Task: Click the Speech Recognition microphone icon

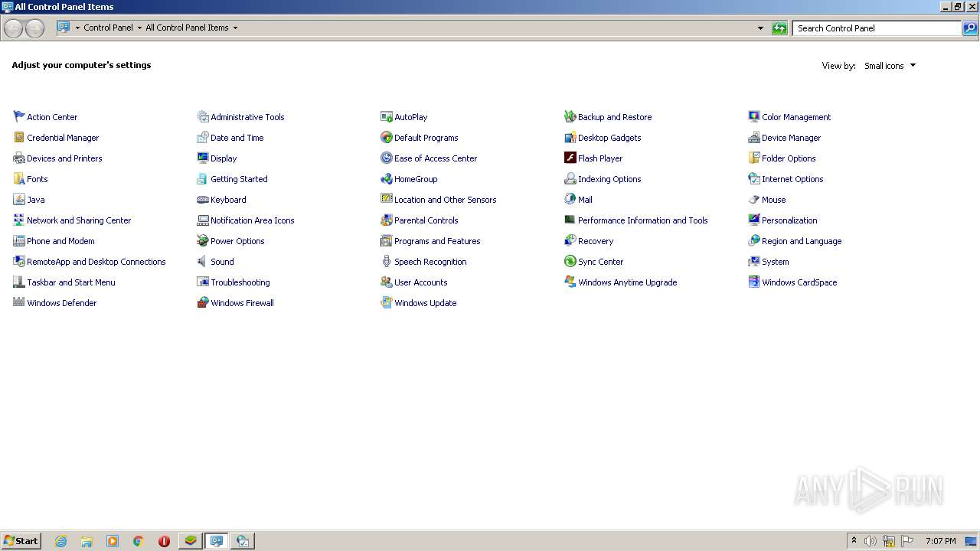Action: pyautogui.click(x=387, y=261)
